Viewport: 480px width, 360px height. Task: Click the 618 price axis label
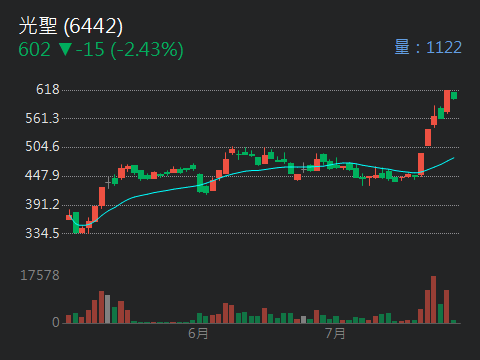tap(48, 89)
